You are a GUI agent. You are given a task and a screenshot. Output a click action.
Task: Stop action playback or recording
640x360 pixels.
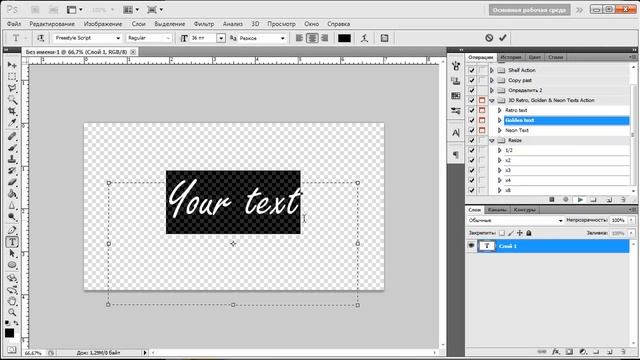click(x=552, y=200)
